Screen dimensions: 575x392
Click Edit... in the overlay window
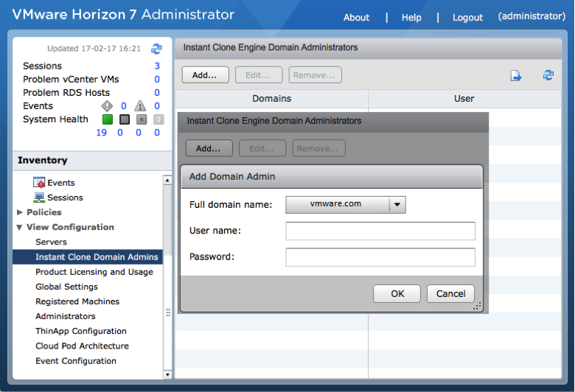[x=262, y=149]
